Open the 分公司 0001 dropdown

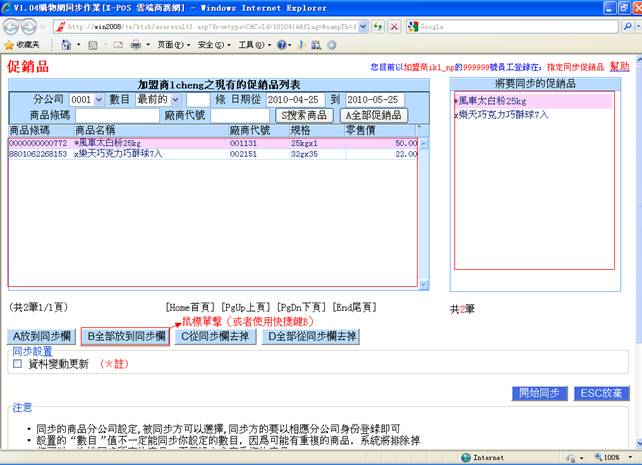point(85,100)
